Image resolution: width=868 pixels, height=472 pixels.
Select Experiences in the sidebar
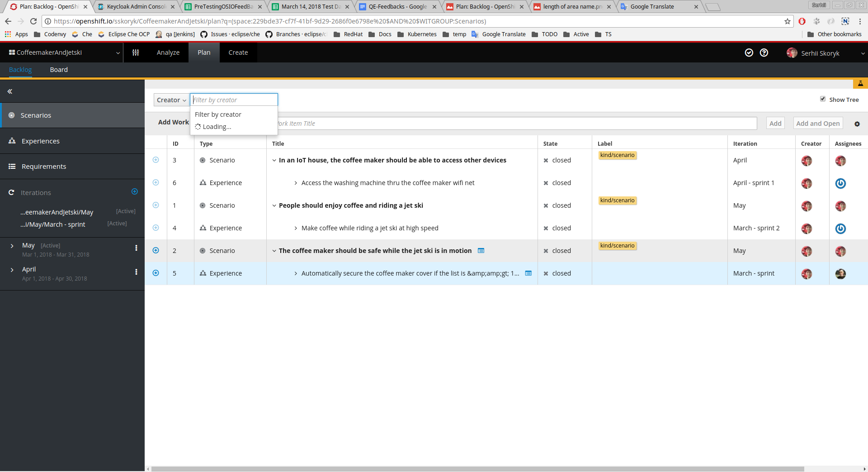coord(72,141)
